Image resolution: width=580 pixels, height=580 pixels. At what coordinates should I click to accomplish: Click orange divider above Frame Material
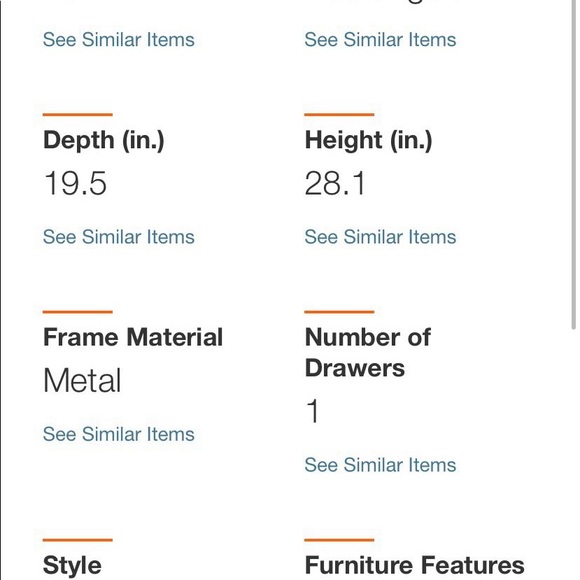[x=78, y=312]
